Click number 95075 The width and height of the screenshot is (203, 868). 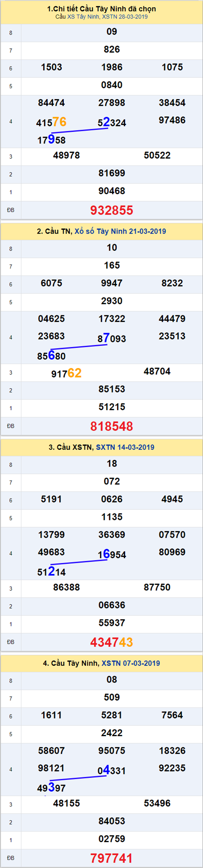click(x=112, y=751)
